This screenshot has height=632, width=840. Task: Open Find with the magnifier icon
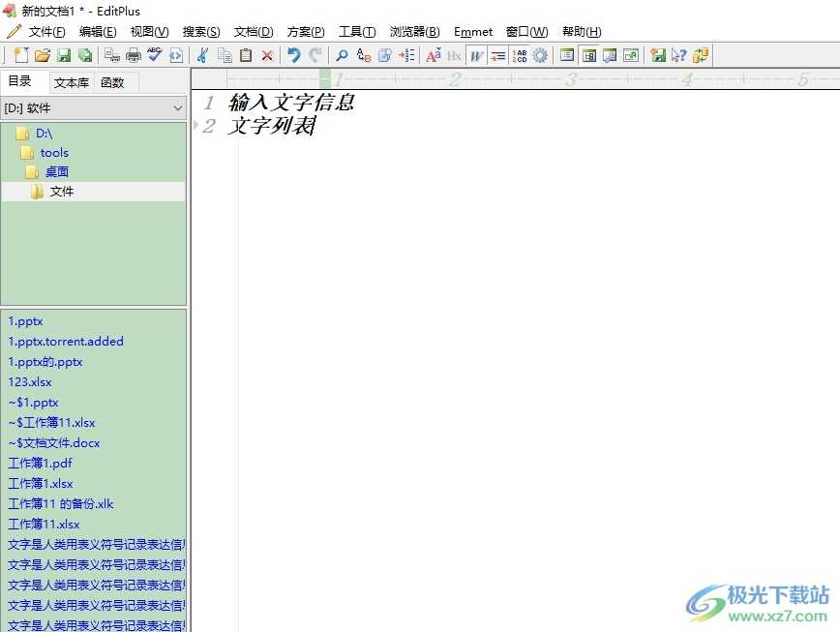[x=342, y=56]
